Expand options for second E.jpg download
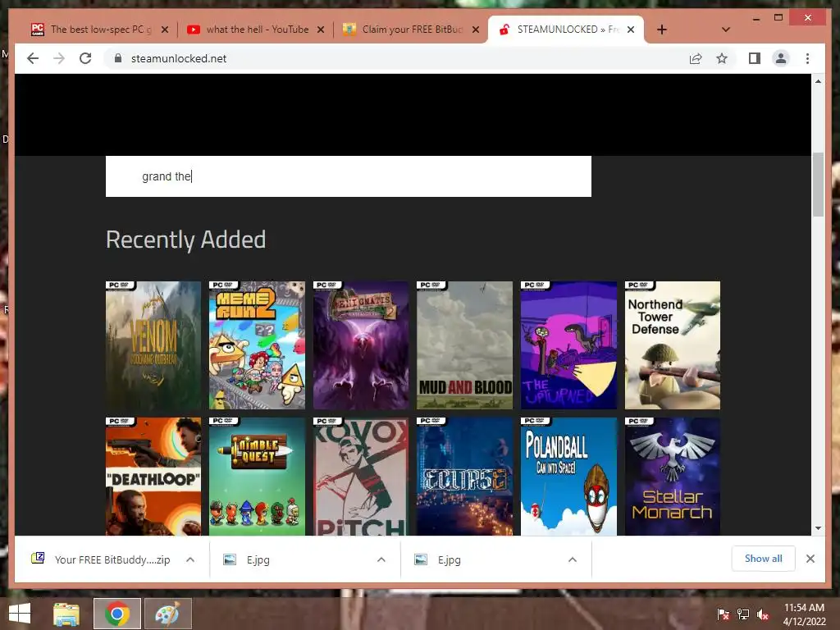The height and width of the screenshot is (630, 840). (x=573, y=559)
